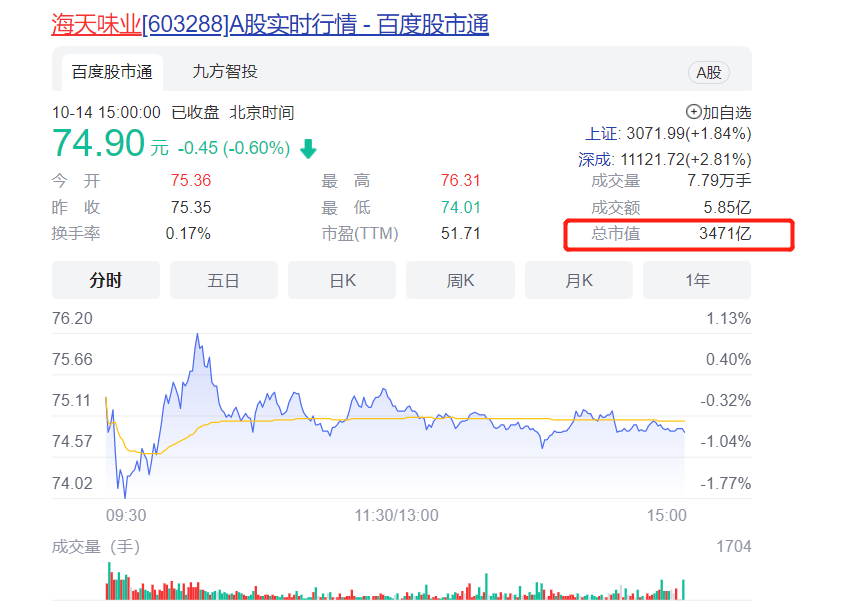The image size is (848, 607).
Task: Select the 分时 chart tab
Action: [x=106, y=280]
